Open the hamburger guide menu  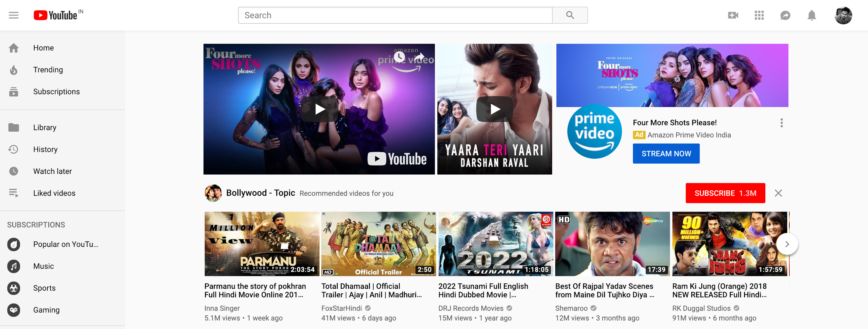tap(13, 15)
